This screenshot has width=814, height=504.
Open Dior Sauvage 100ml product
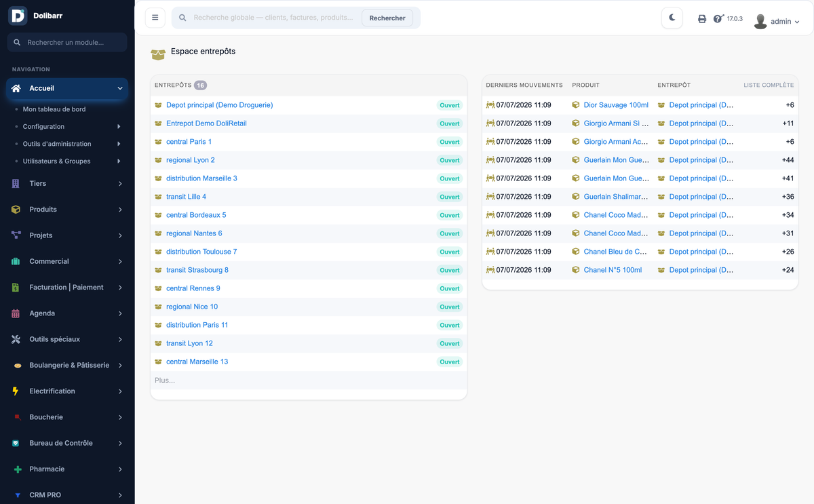(616, 105)
